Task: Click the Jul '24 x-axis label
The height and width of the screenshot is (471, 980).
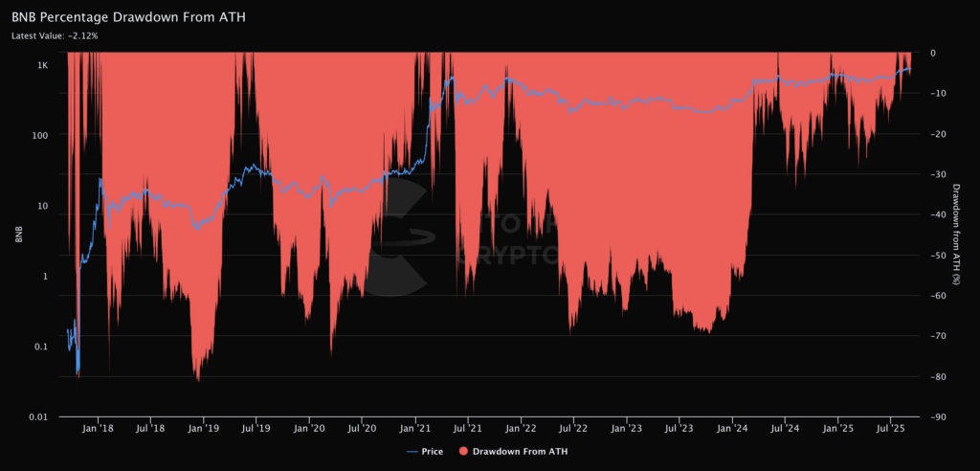Action: click(x=785, y=428)
